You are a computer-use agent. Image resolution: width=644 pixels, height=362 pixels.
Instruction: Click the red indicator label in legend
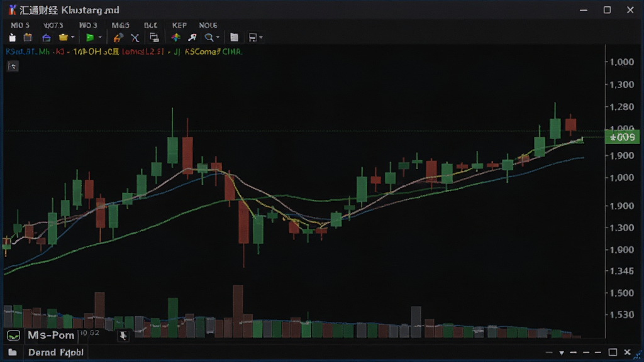click(143, 52)
